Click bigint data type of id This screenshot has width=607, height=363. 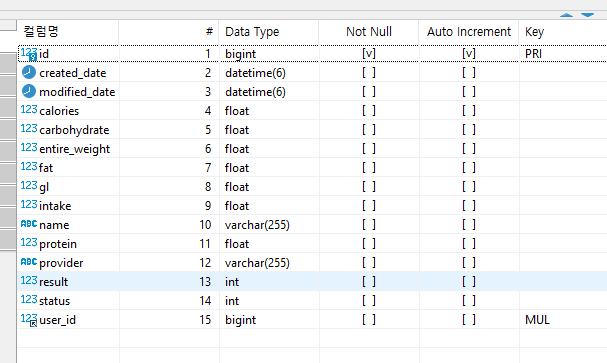[240, 54]
